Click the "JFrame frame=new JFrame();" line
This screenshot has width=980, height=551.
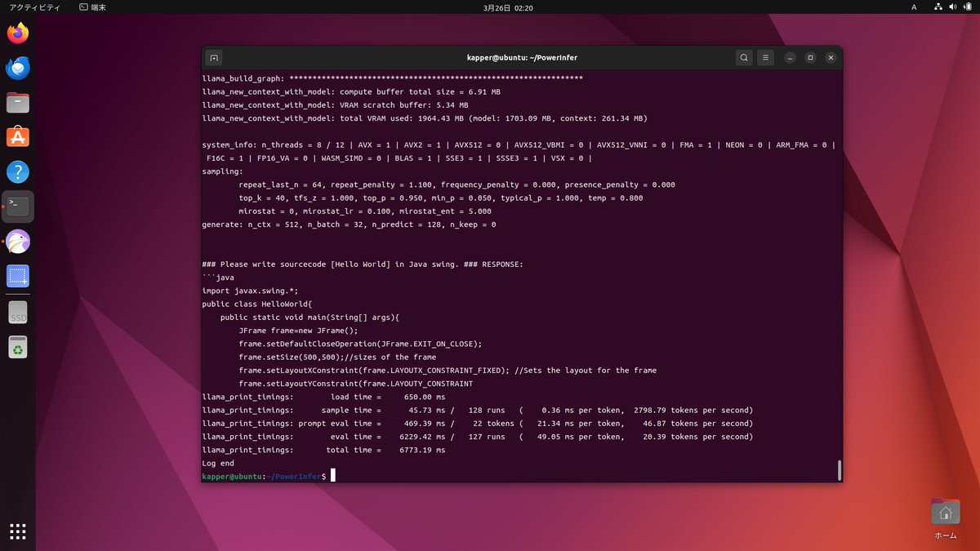tap(298, 331)
